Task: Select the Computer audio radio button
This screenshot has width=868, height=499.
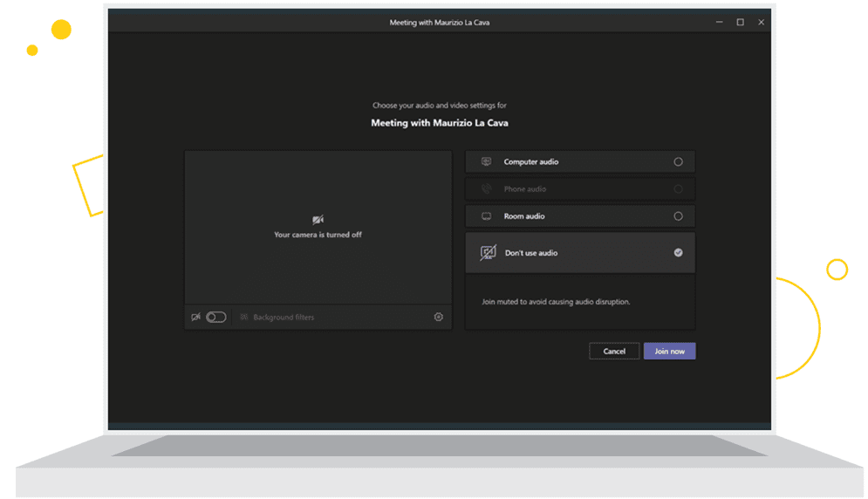Action: pos(678,161)
